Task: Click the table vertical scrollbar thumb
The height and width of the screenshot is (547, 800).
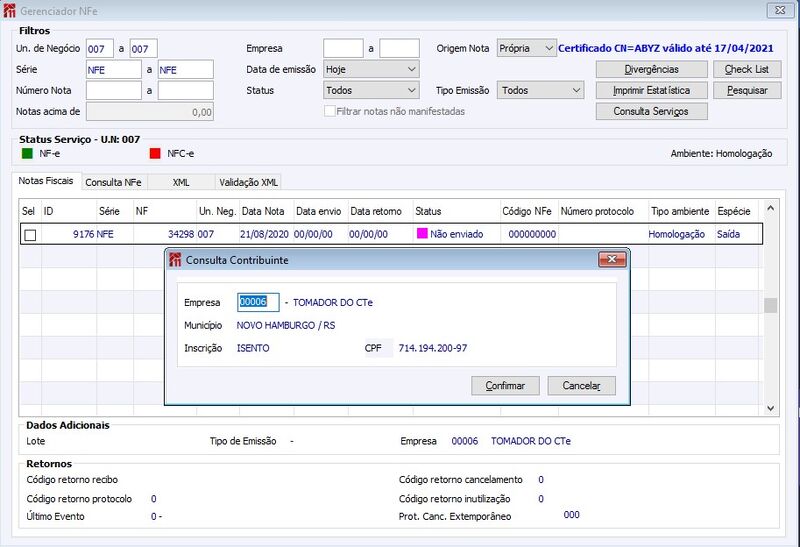Action: [770, 305]
